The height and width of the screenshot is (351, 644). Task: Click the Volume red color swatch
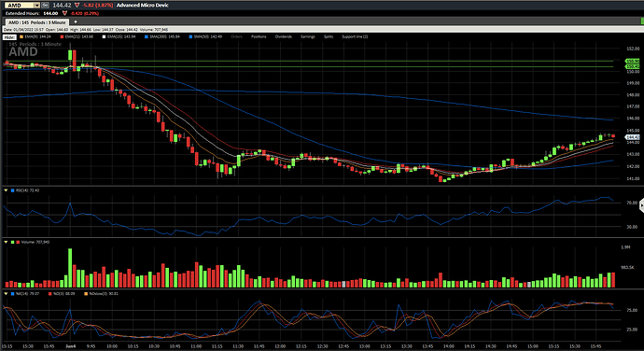pyautogui.click(x=18, y=243)
